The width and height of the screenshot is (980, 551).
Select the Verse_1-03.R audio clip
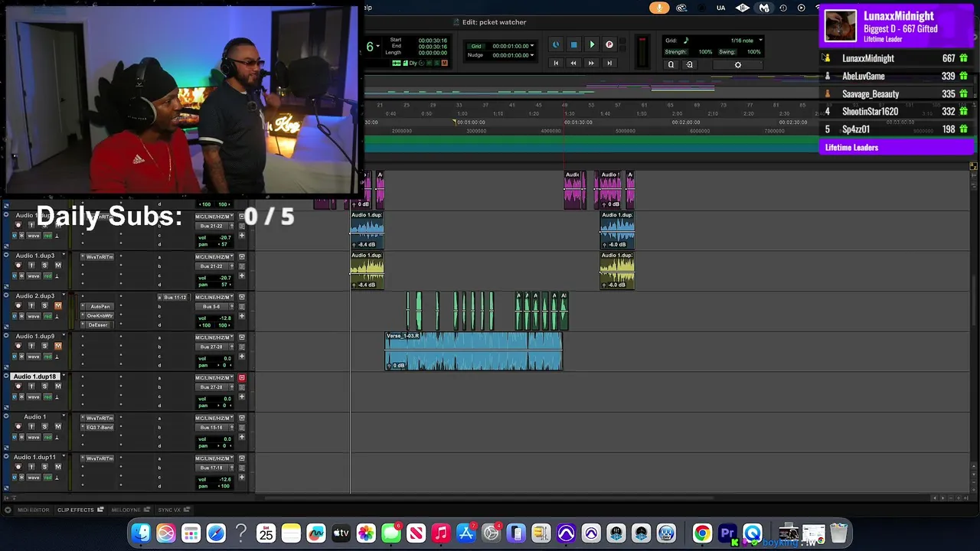(473, 351)
